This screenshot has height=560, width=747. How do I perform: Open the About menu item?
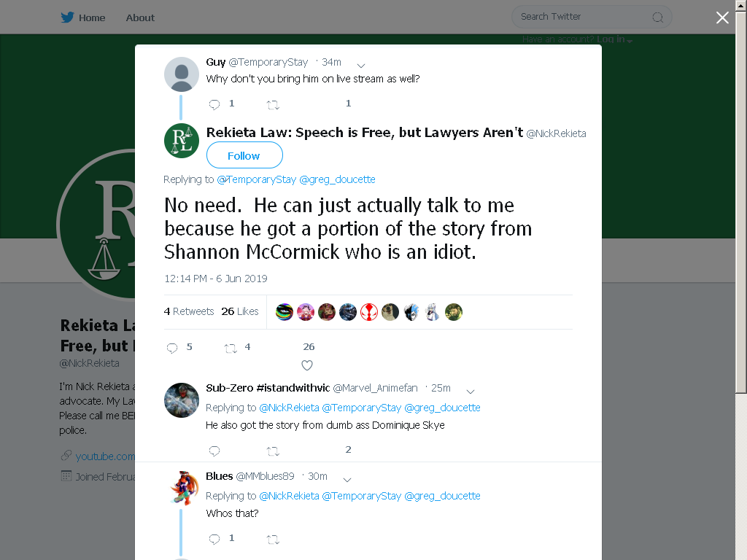(140, 17)
